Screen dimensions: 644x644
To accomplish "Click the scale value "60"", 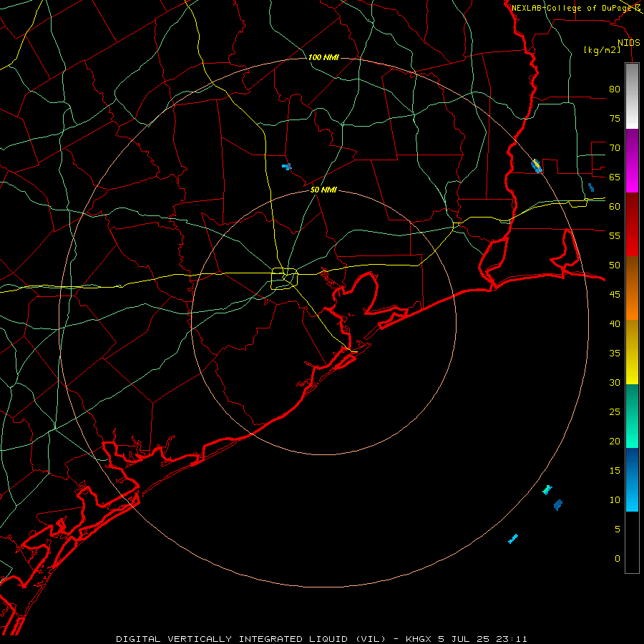I will click(615, 206).
